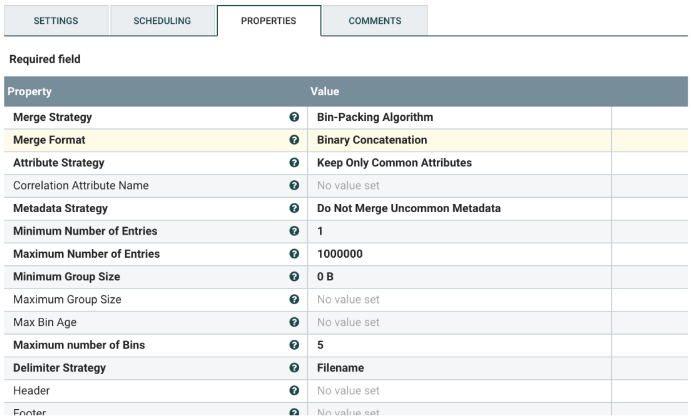Select the Properties tab

(x=269, y=21)
